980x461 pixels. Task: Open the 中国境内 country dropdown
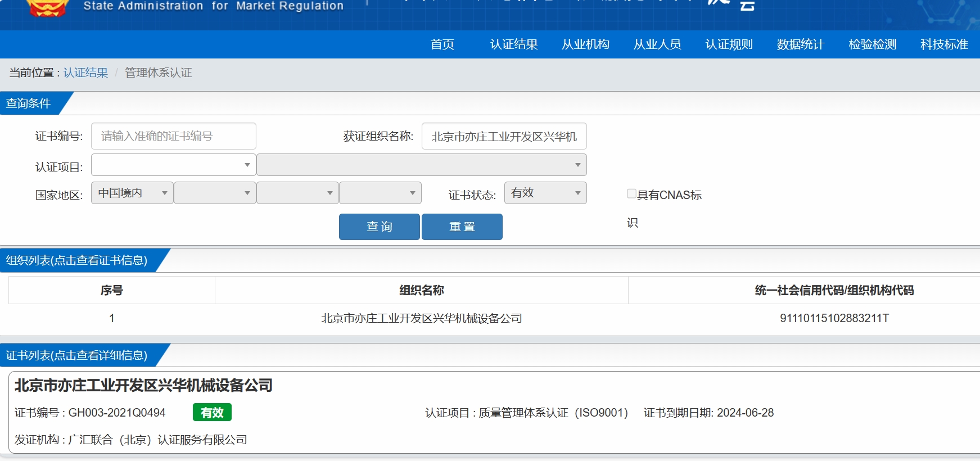[x=132, y=193]
